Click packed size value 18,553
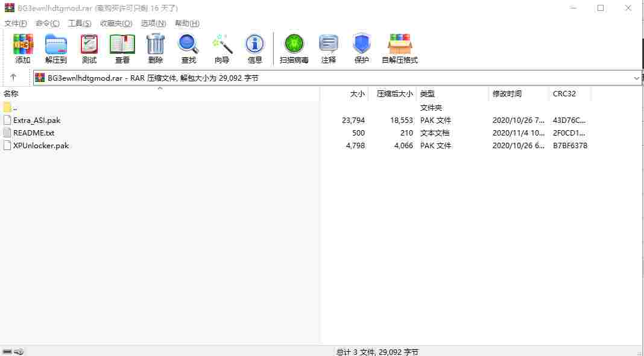This screenshot has height=356, width=644. click(401, 120)
